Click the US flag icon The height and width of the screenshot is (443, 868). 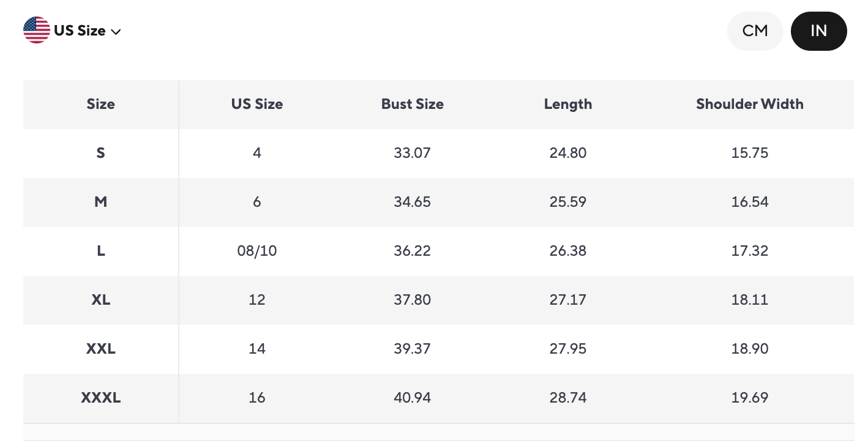(x=37, y=31)
